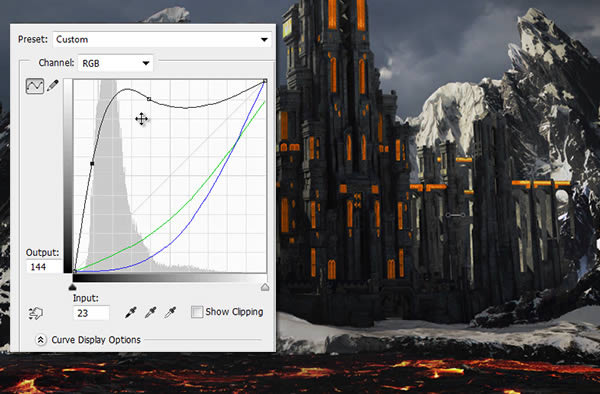600x394 pixels.
Task: Click the on-image hand adjustment tool
Action: point(36,313)
